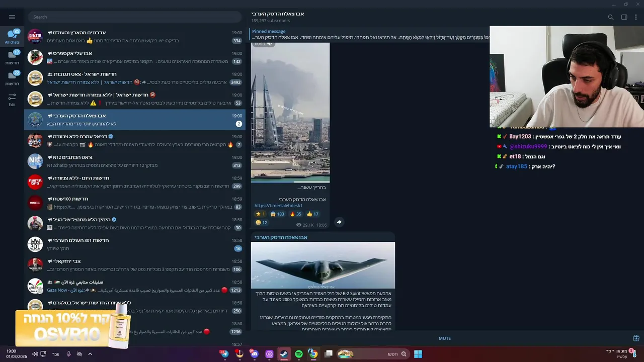Open the Telegram hamburger main menu
This screenshot has width=644, height=362.
click(x=12, y=17)
